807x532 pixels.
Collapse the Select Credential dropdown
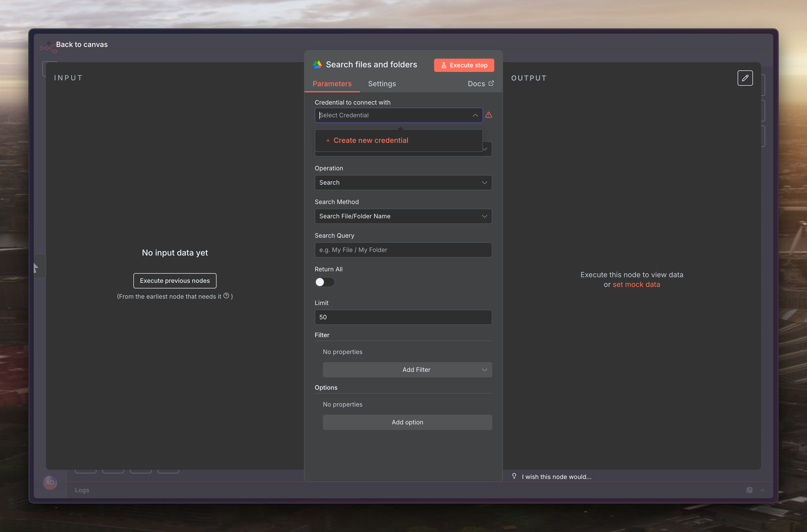[x=475, y=115]
